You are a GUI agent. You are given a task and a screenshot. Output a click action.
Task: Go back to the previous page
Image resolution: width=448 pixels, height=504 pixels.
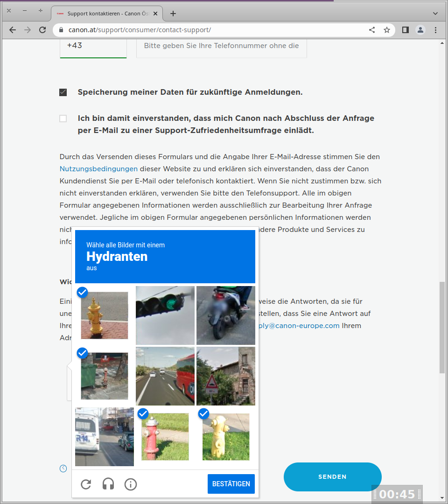pos(13,30)
